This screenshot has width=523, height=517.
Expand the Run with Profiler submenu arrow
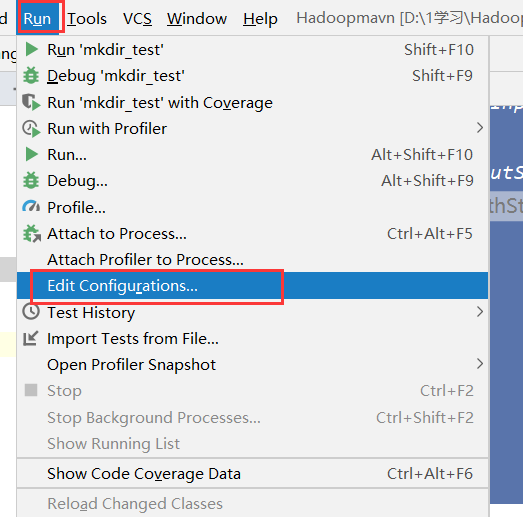(x=480, y=128)
